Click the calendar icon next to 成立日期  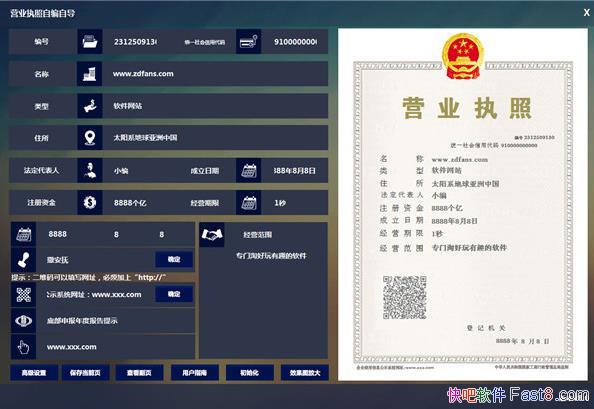point(249,170)
